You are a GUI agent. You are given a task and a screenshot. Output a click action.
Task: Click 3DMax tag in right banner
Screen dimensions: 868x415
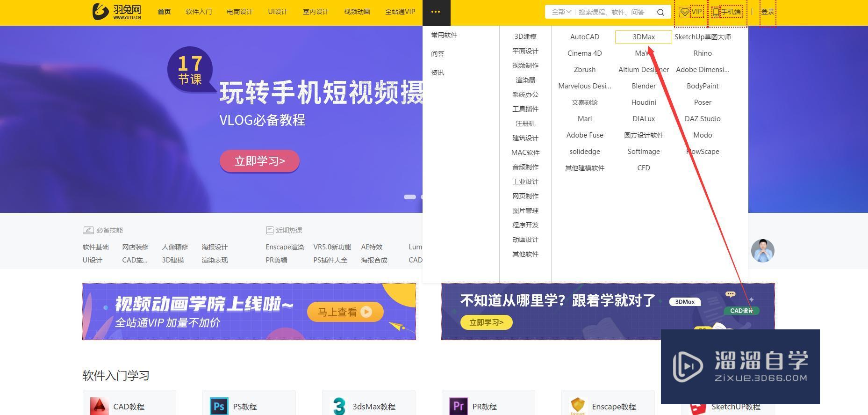coord(685,302)
